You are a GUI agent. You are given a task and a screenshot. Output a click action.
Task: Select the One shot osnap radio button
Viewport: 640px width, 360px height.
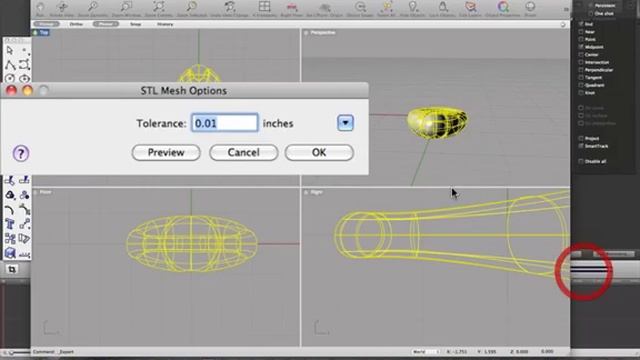click(591, 13)
